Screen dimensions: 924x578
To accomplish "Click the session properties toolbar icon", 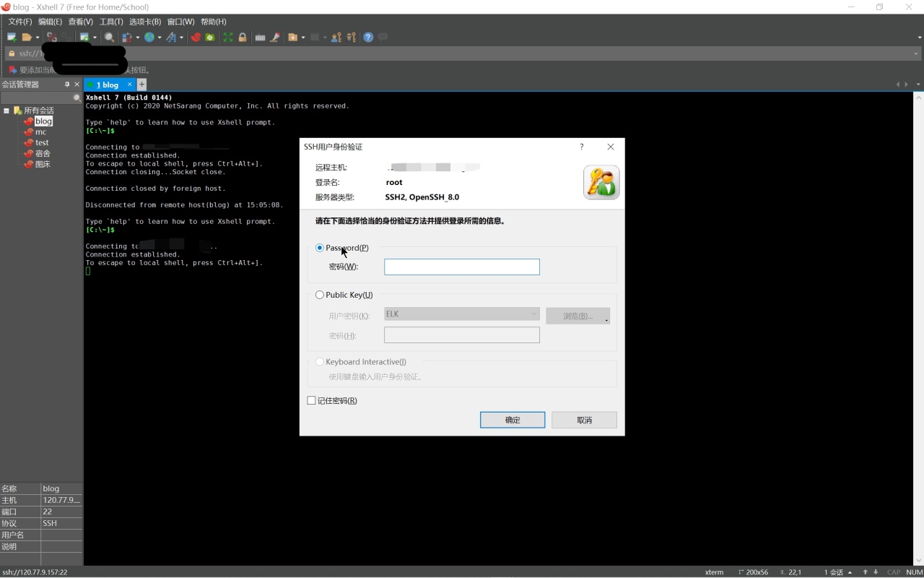I will pos(84,37).
